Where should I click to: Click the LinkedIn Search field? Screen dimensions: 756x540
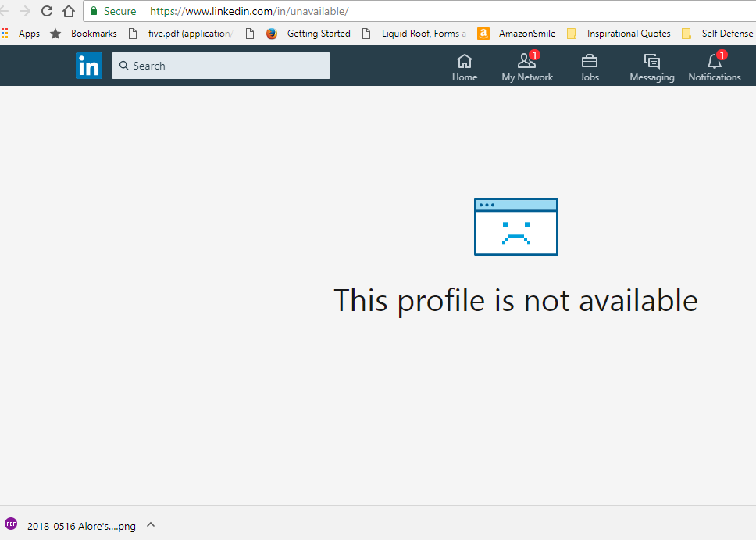pyautogui.click(x=221, y=66)
